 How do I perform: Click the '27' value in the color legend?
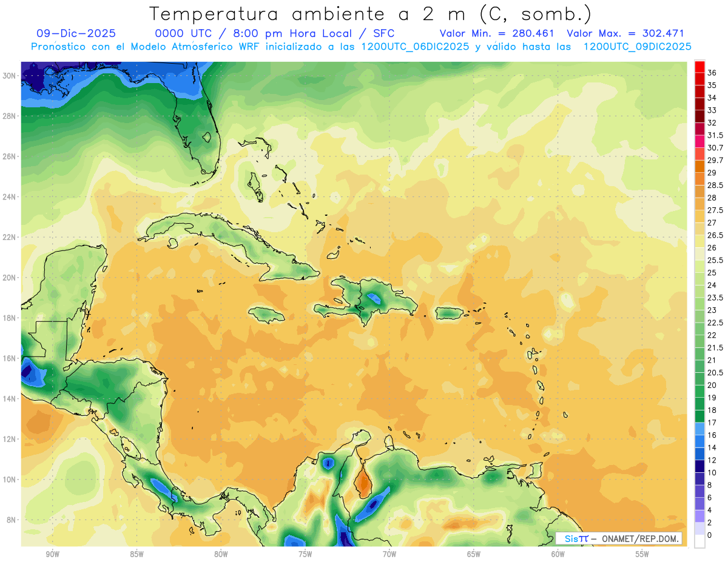click(712, 222)
